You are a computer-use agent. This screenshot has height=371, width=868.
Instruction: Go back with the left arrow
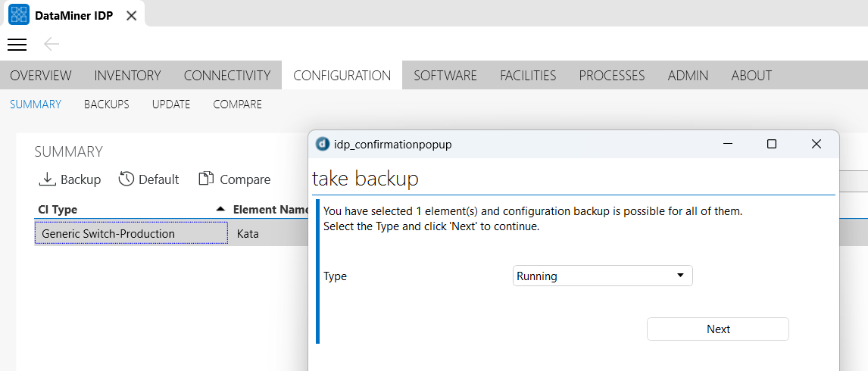coord(52,45)
